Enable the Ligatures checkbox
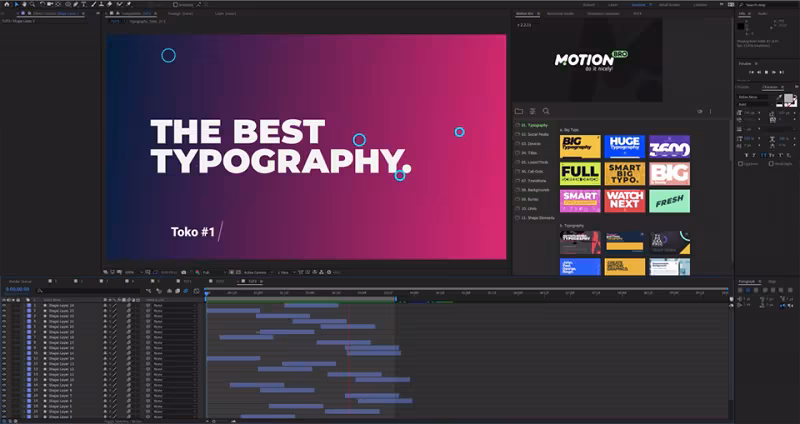The width and height of the screenshot is (800, 424). tap(741, 164)
